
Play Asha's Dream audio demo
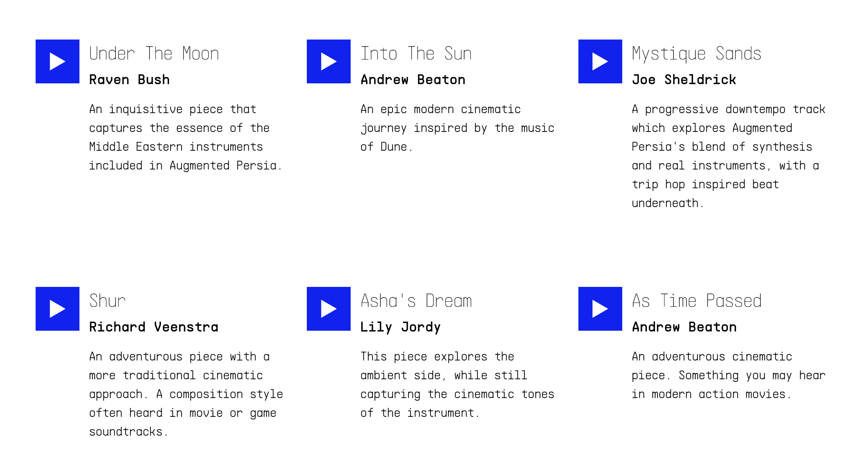pos(329,309)
